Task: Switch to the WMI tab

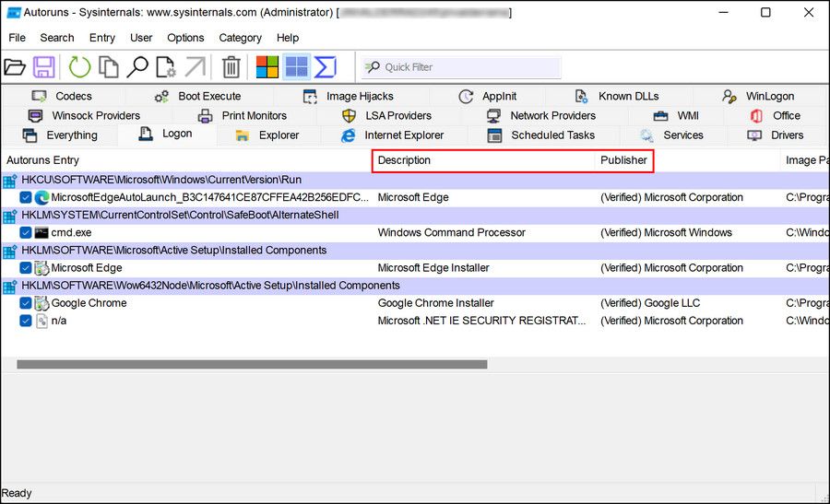Action: [676, 115]
